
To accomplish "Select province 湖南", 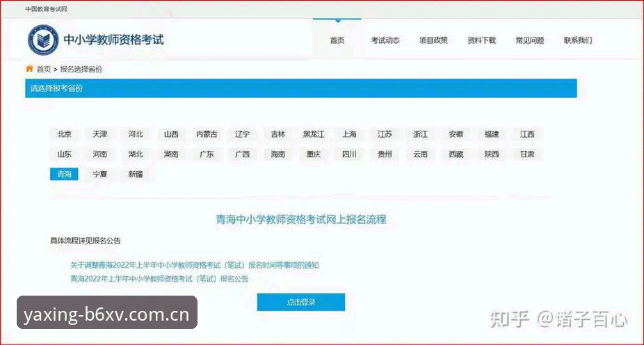I will point(171,154).
